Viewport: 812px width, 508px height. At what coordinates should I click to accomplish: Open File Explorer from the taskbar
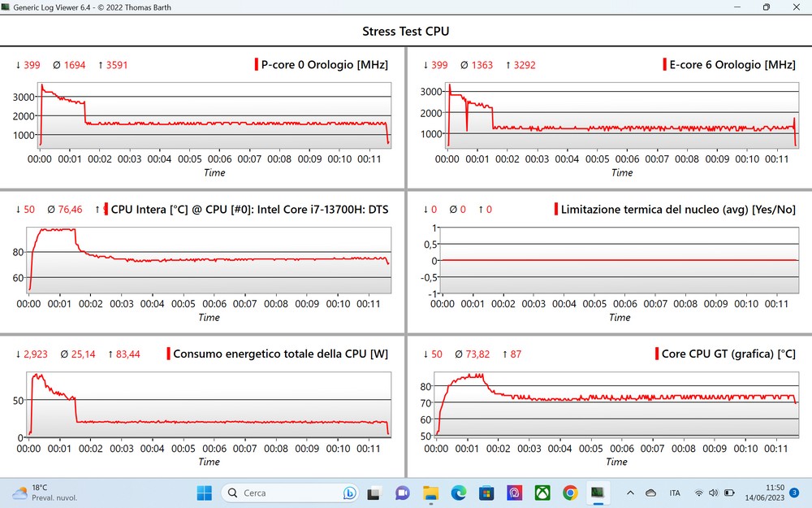click(430, 493)
